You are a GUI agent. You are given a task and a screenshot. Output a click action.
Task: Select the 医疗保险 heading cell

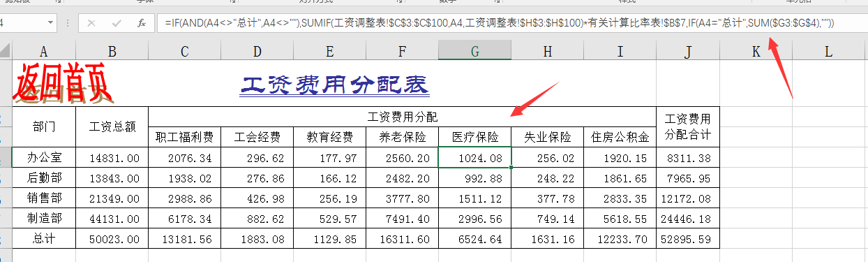point(474,137)
